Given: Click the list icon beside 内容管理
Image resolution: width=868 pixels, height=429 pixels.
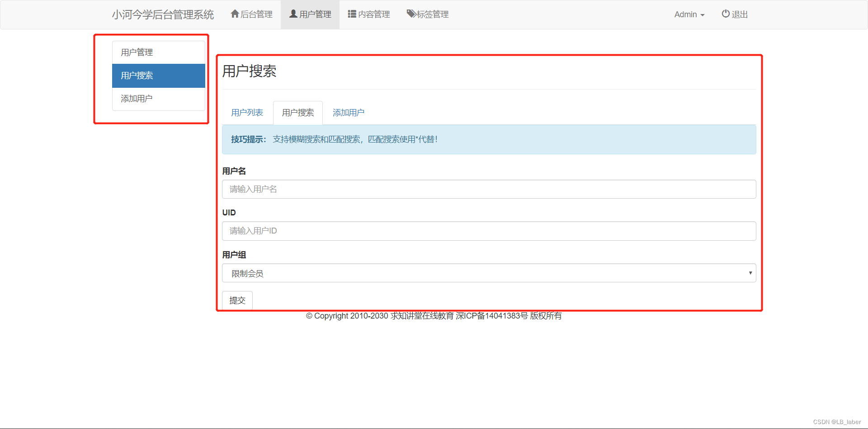Looking at the screenshot, I should pos(352,14).
